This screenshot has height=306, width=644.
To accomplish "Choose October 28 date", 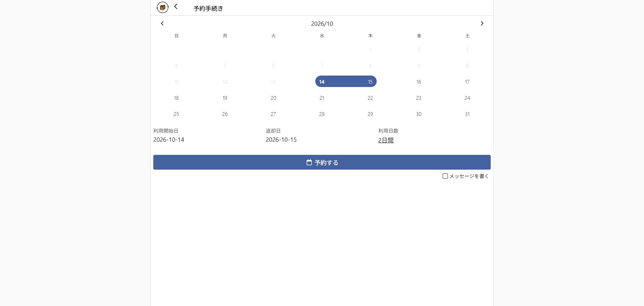I will click(322, 114).
